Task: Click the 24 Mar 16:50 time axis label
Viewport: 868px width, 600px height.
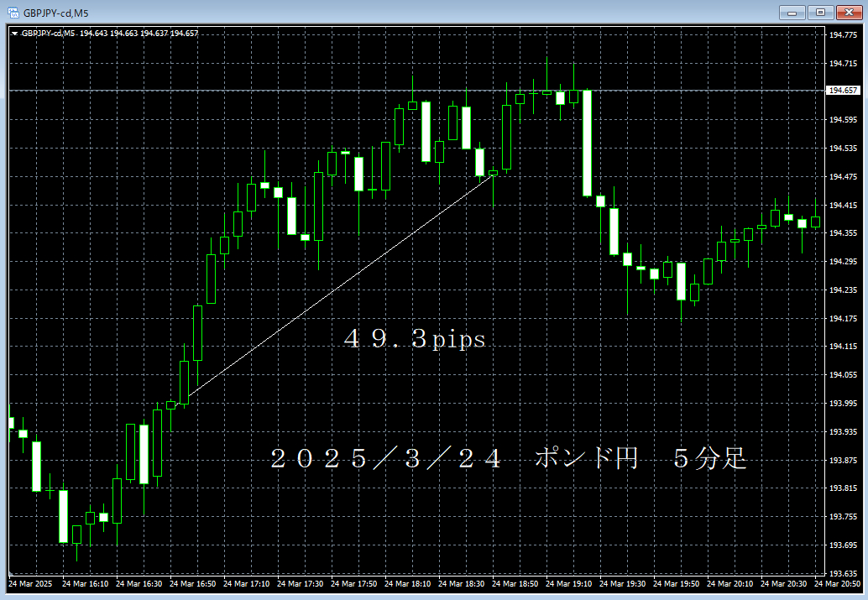Action: point(193,584)
